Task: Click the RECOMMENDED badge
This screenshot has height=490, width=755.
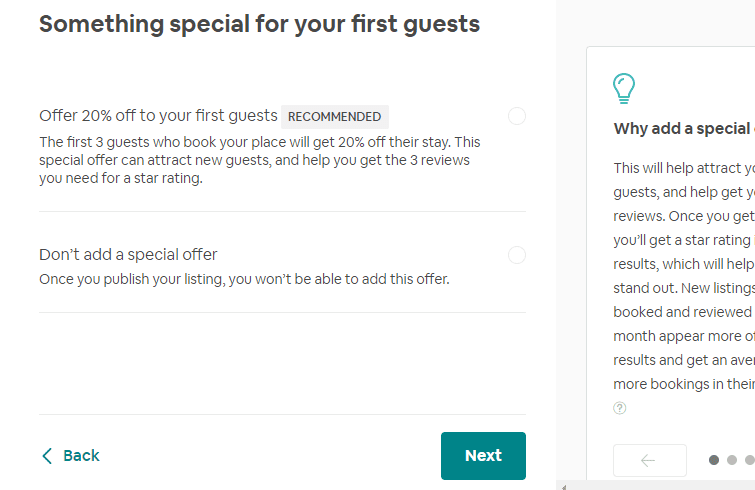Action: (335, 117)
